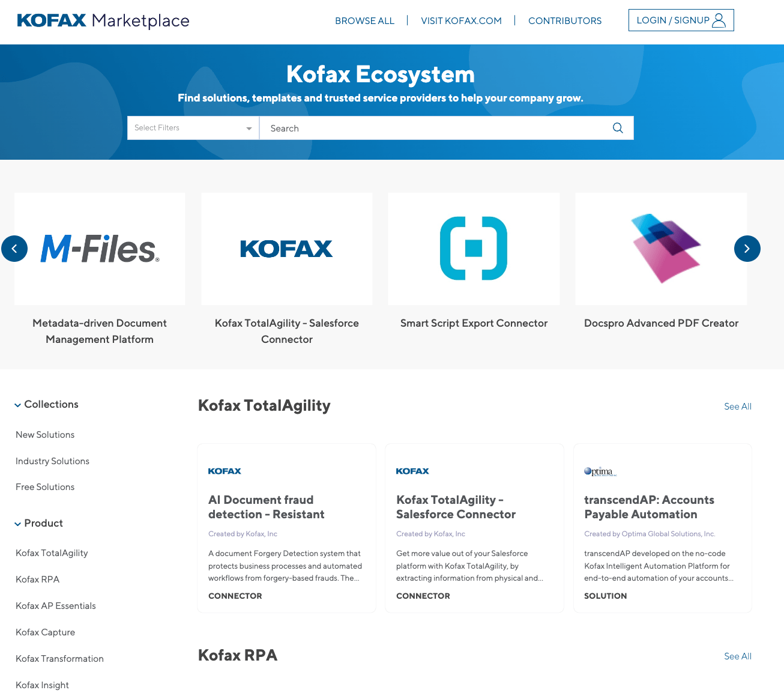Select the Industry Solutions filter

coord(52,461)
